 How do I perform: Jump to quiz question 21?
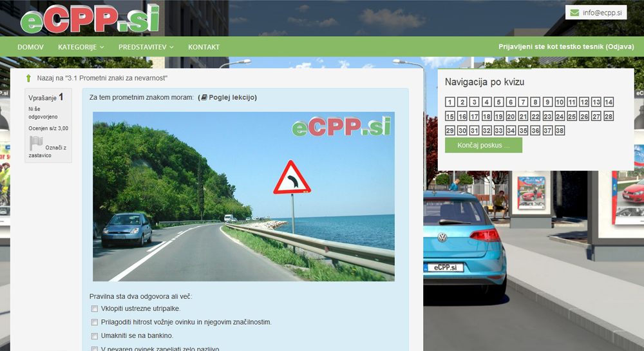pyautogui.click(x=523, y=116)
